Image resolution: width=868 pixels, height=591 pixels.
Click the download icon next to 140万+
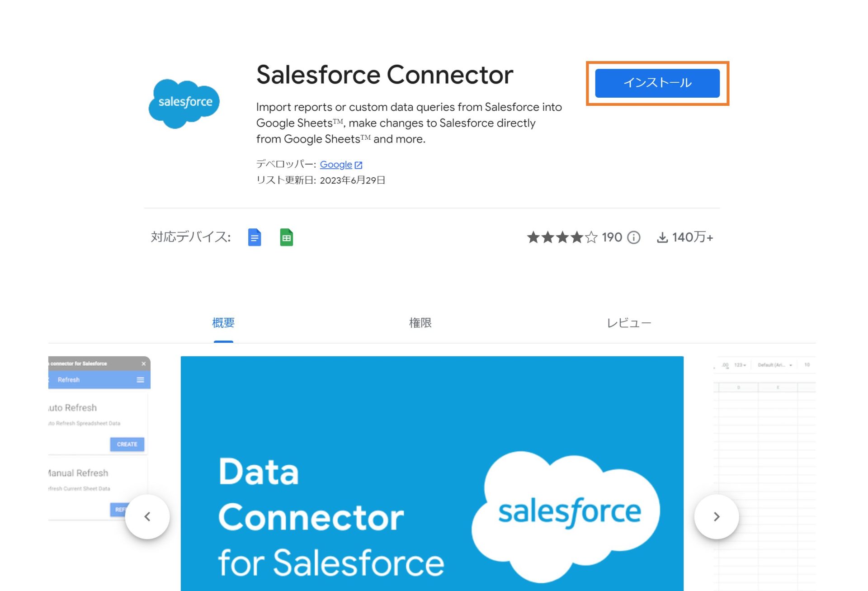[x=663, y=237]
